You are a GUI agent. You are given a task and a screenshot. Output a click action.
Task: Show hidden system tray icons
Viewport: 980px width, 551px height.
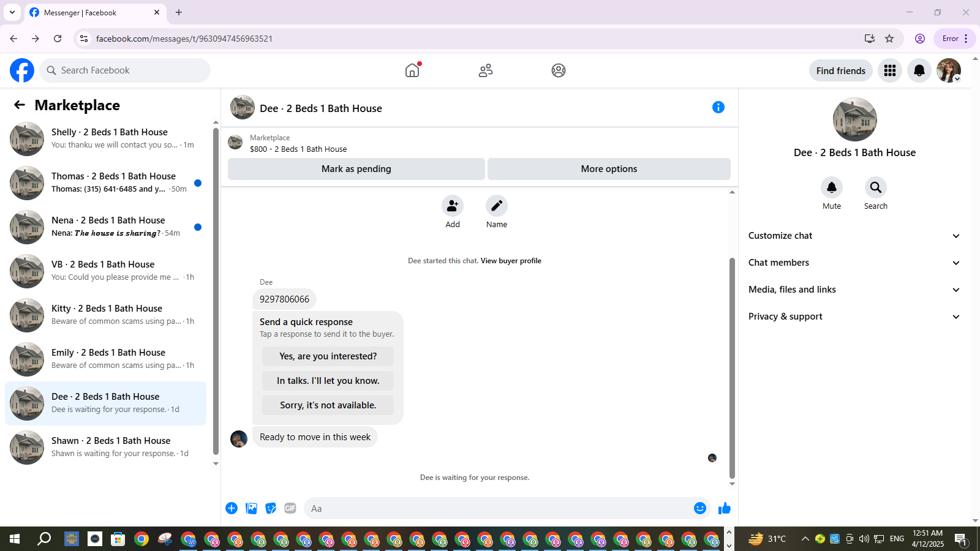pyautogui.click(x=805, y=539)
